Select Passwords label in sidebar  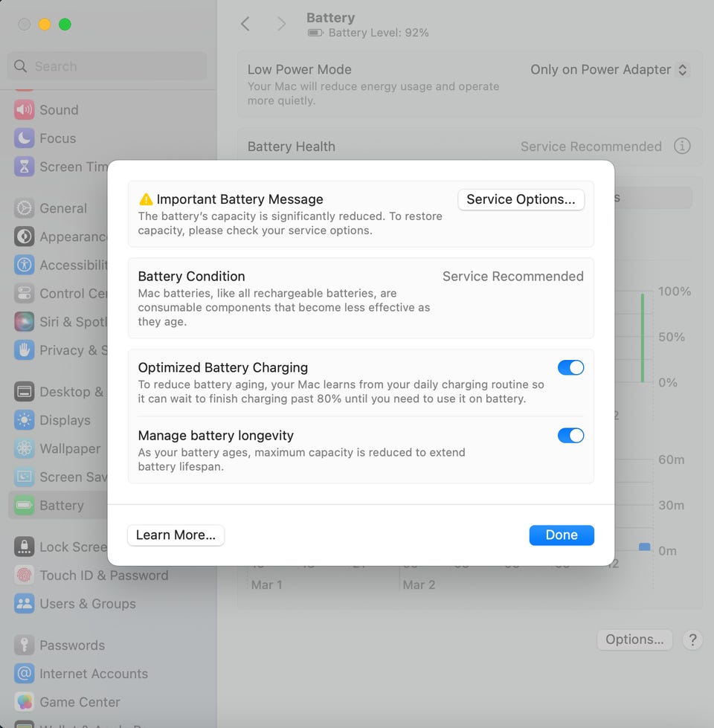pyautogui.click(x=72, y=645)
